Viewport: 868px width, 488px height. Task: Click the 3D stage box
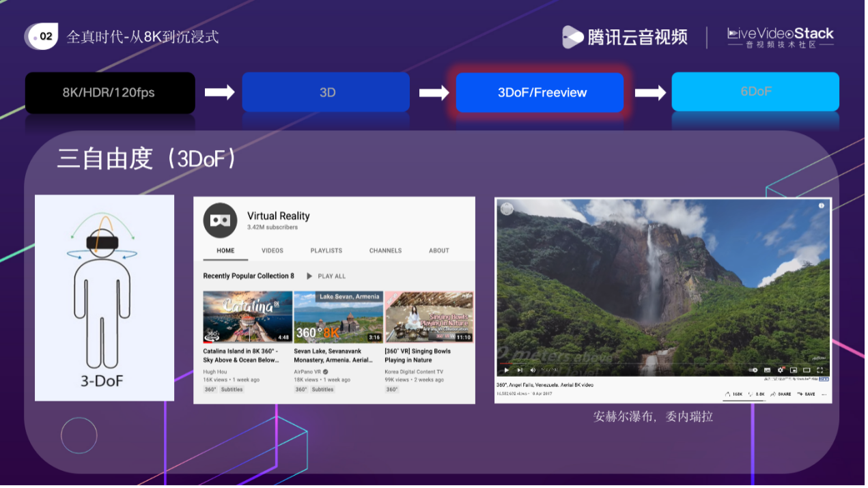[x=326, y=92]
